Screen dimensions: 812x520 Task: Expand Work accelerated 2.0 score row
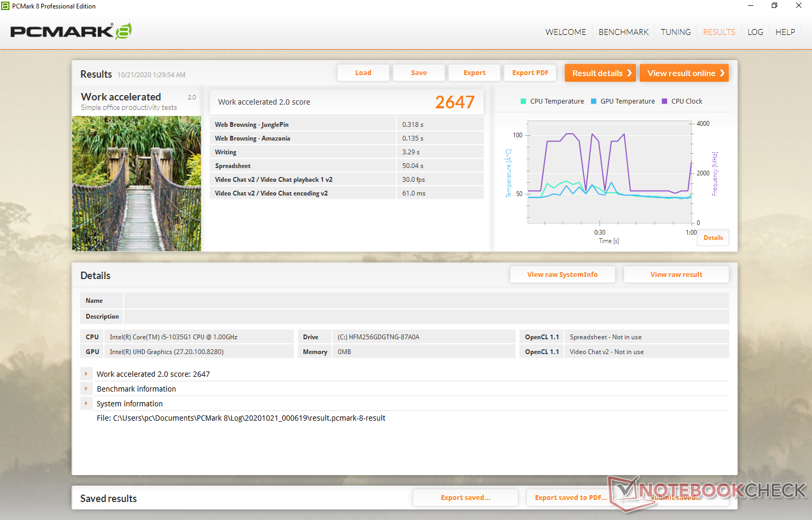pyautogui.click(x=86, y=374)
